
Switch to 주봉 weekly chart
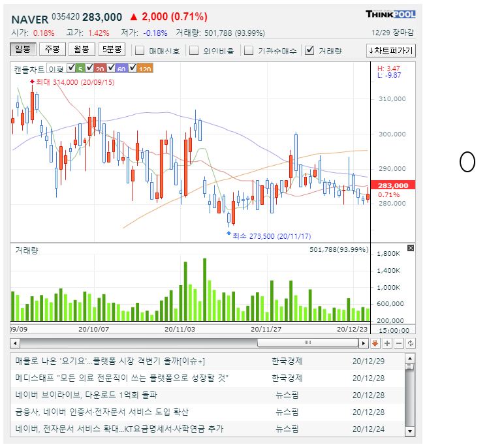pyautogui.click(x=52, y=49)
